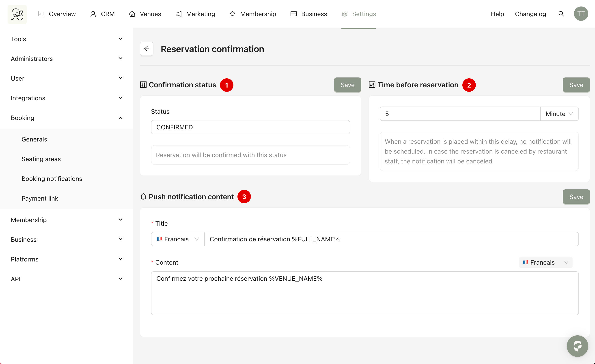
Task: Open the TT user avatar menu
Action: [x=581, y=14]
